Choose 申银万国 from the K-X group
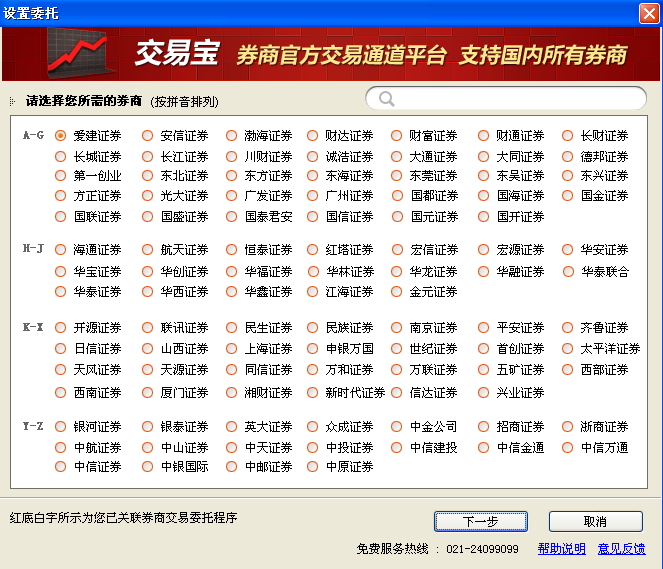The height and width of the screenshot is (569, 663). pos(313,349)
